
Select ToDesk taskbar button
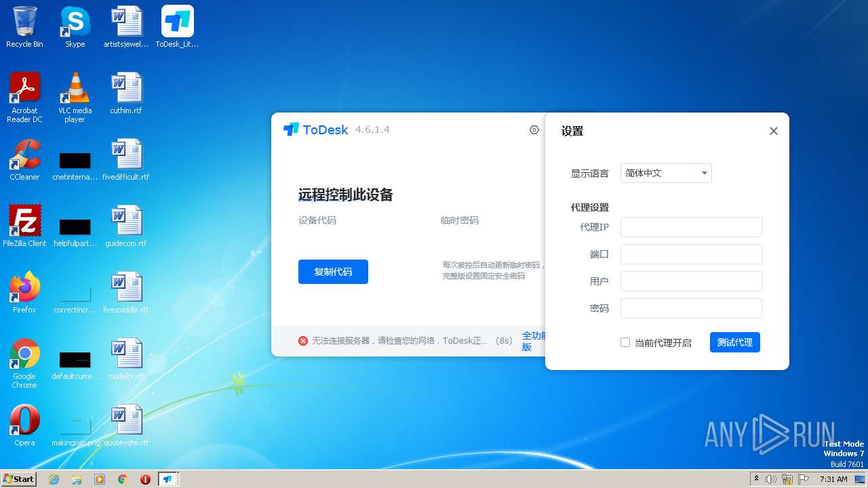click(168, 479)
